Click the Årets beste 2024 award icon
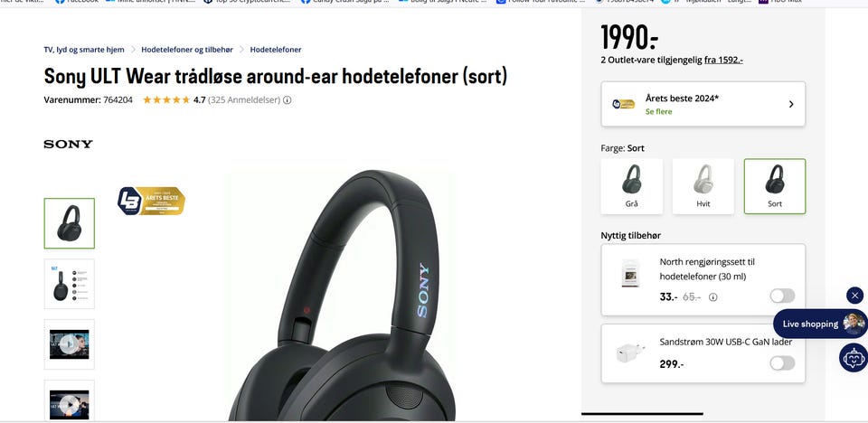868x423 pixels. [x=623, y=104]
